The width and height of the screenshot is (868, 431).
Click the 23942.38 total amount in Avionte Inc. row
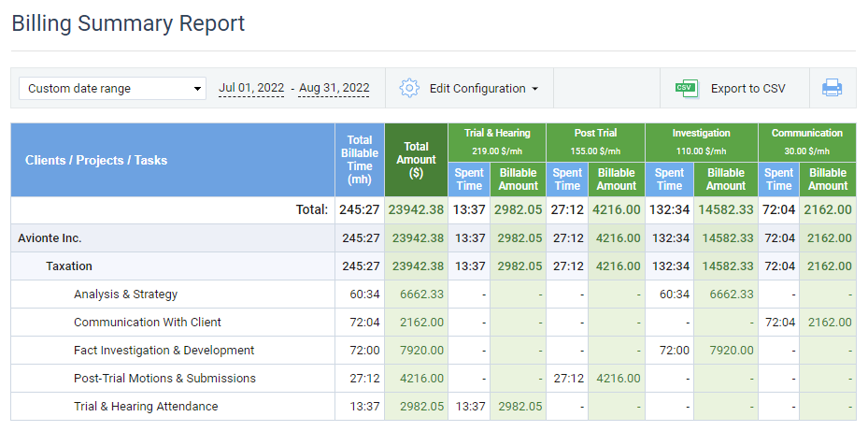[x=418, y=238]
